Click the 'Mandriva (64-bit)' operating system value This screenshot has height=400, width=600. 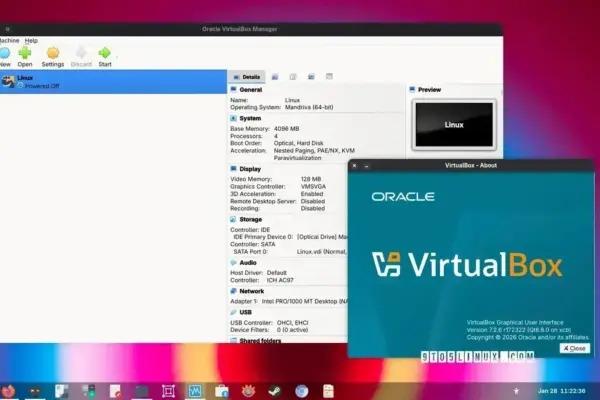pyautogui.click(x=309, y=107)
